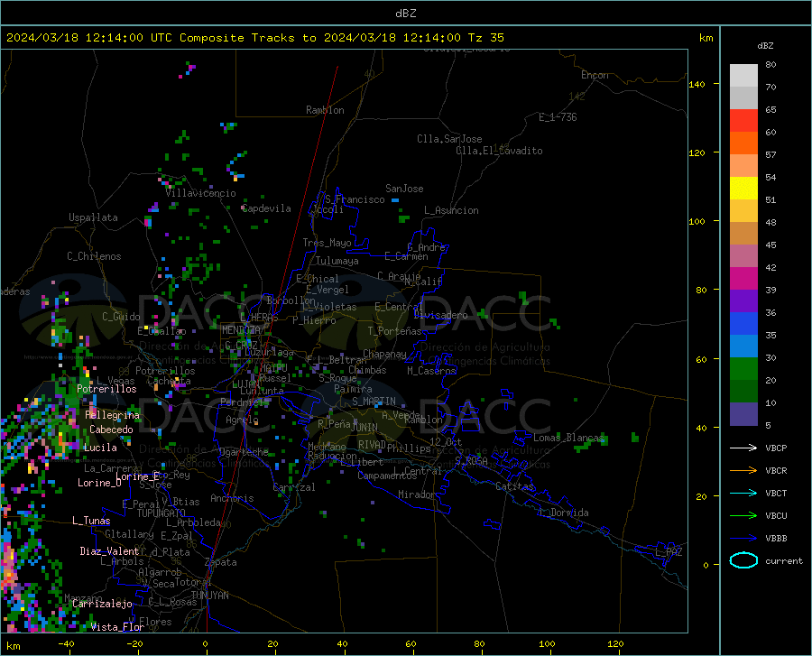Click the Catitas map label
This screenshot has height=656, width=812.
click(515, 486)
